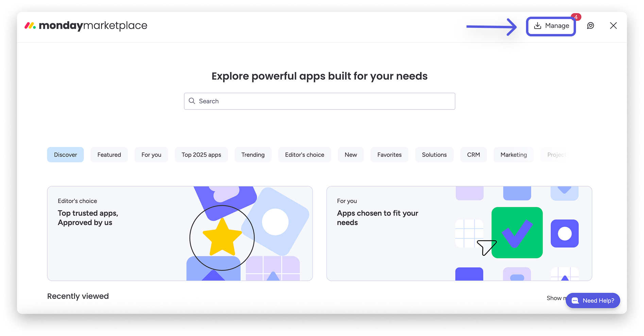Click the magnifying glass search icon
644x336 pixels.
point(192,101)
